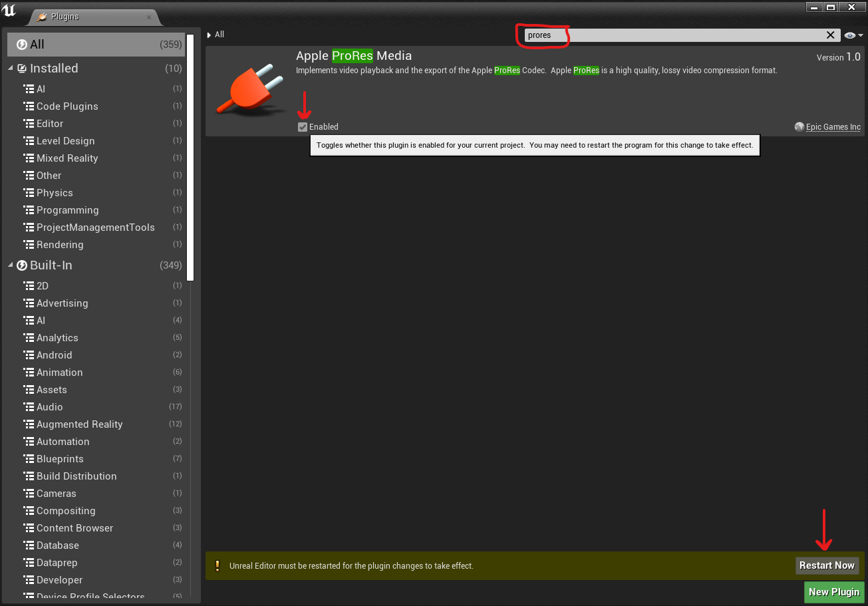Image resolution: width=868 pixels, height=606 pixels.
Task: Click the arrow beside All breadcrumb
Action: point(209,35)
